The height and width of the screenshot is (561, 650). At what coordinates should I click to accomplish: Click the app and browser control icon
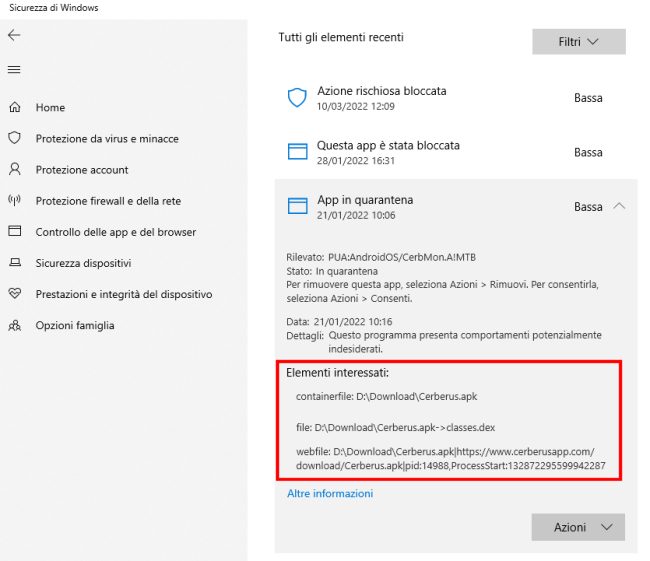click(x=14, y=231)
